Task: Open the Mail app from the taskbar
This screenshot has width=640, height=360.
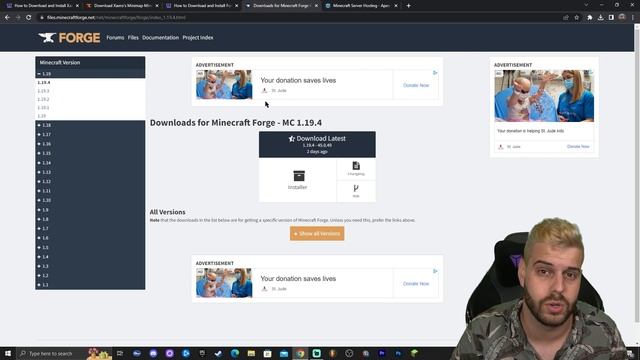Action: pos(284,353)
